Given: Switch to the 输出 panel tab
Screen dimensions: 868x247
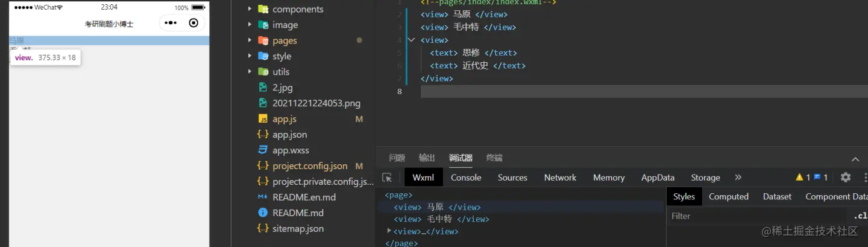Looking at the screenshot, I should [427, 158].
